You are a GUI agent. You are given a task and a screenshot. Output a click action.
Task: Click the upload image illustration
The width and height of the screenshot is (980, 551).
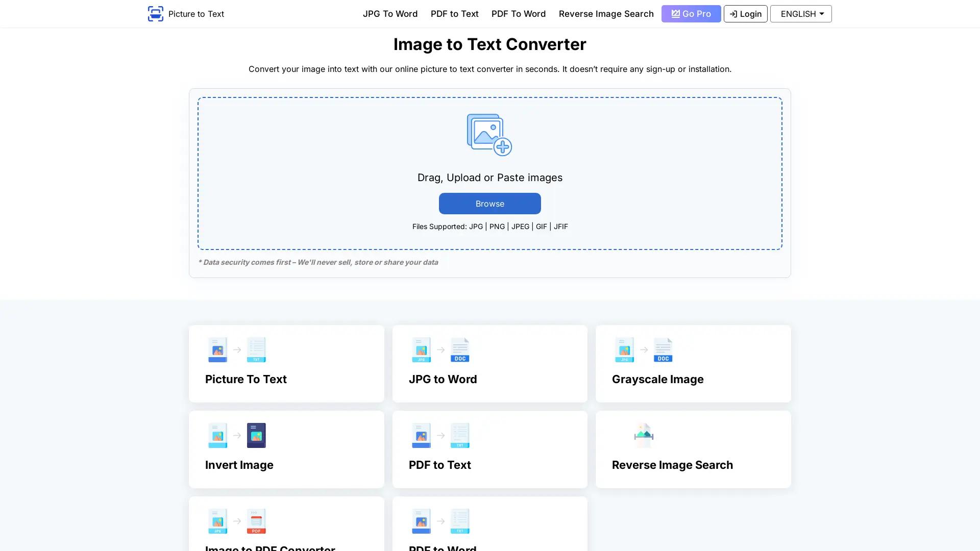[488, 134]
